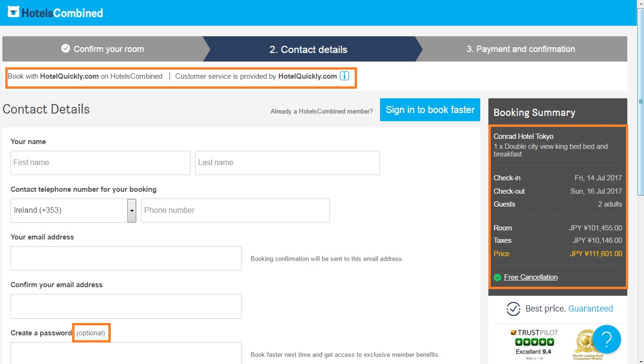Click the Guaranteed best price link
The height and width of the screenshot is (364, 644).
click(x=591, y=309)
